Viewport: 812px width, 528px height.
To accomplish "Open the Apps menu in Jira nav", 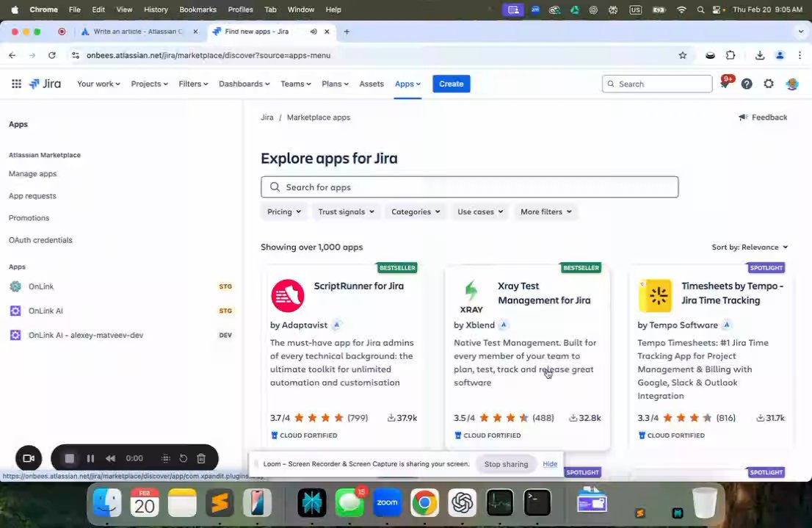I will click(407, 84).
